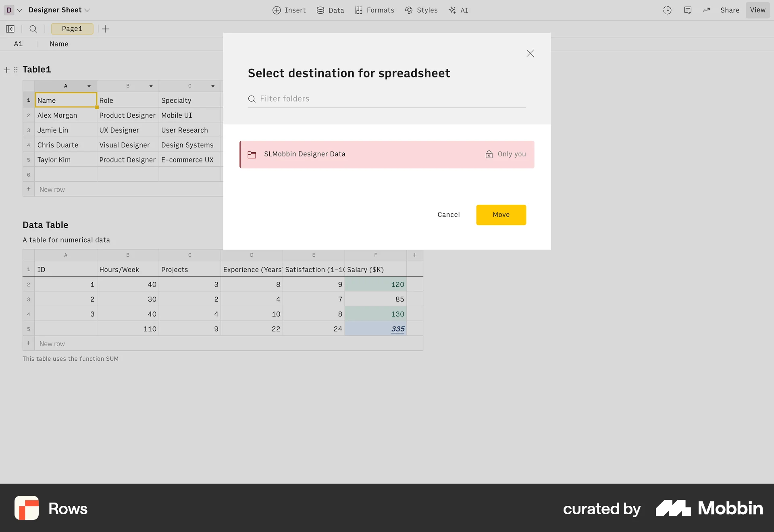Switch to the Page1 tab
The image size is (774, 532).
[x=72, y=29]
